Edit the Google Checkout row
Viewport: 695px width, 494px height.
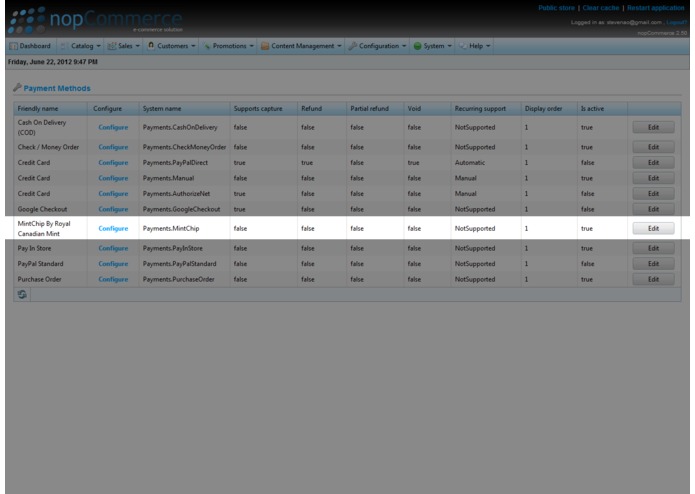click(x=653, y=209)
